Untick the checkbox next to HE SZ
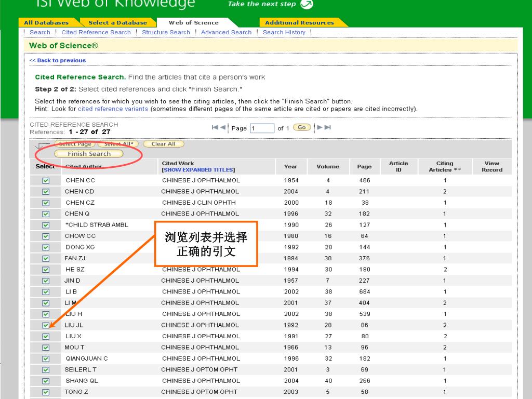 coord(46,270)
